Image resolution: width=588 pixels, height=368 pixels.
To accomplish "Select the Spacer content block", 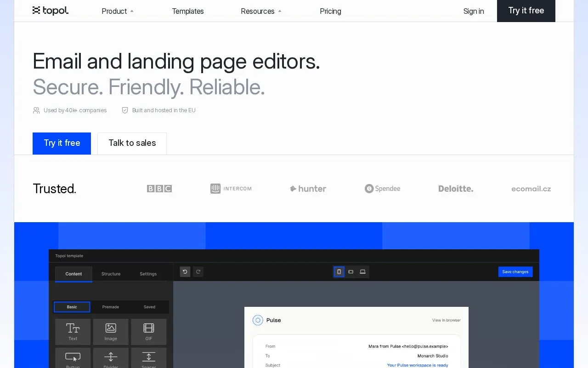I will 149,358.
